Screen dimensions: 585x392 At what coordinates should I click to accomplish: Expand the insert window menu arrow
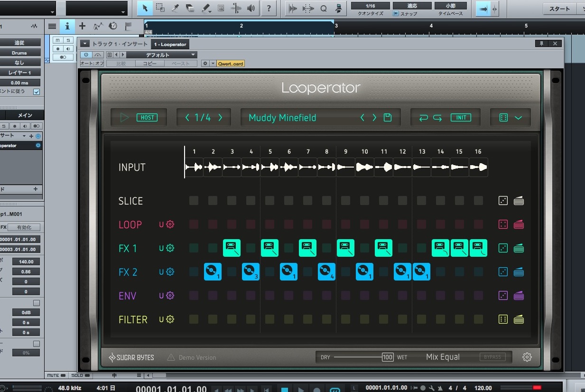point(85,44)
